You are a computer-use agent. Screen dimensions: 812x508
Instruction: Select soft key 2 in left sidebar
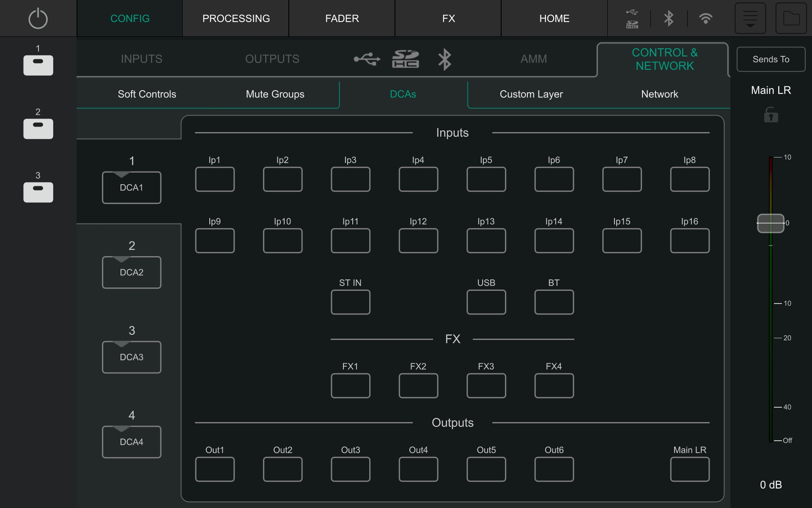coord(38,129)
